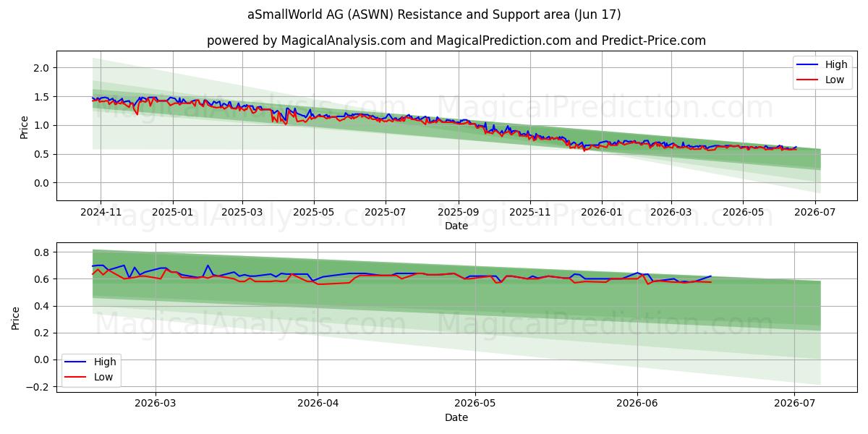
Task: Click the bottom chart x-axis label '2026-06'
Action: coord(637,404)
